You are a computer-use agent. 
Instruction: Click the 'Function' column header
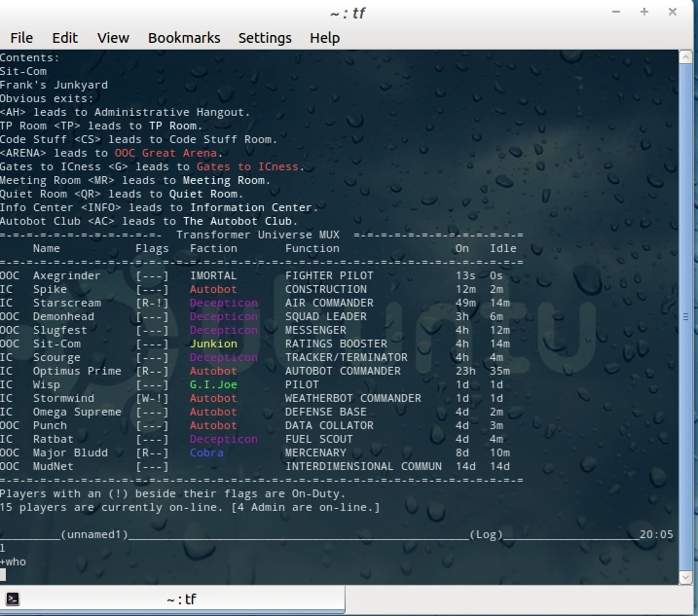pos(312,248)
